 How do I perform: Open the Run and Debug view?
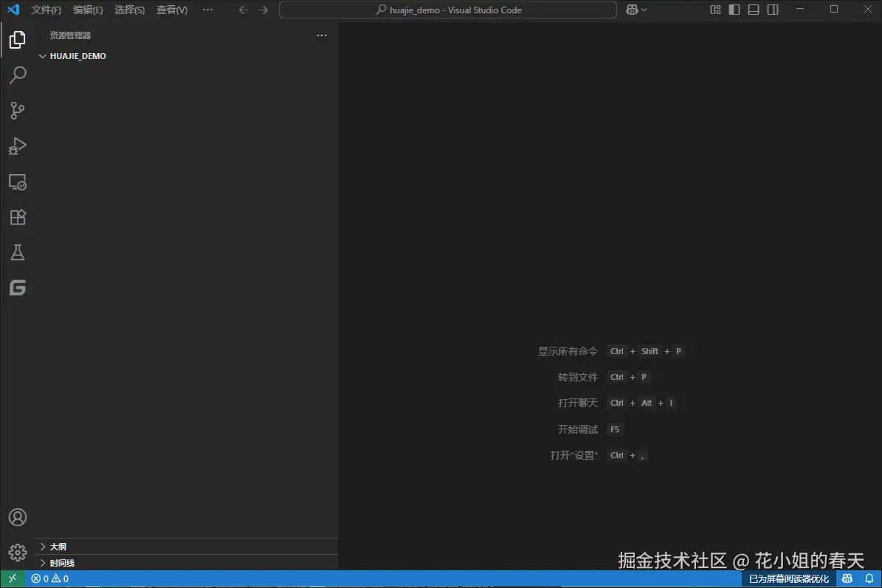coord(18,146)
